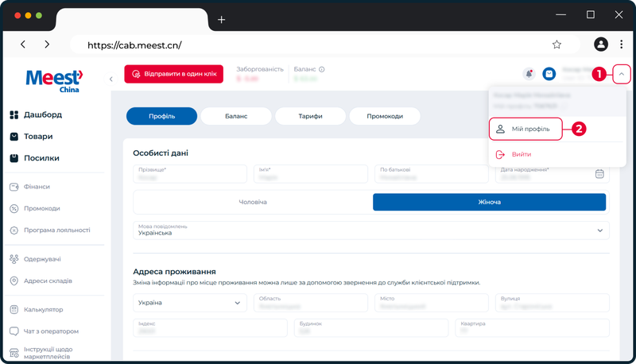Click the Прізвище input field
636x364 pixels.
click(190, 174)
